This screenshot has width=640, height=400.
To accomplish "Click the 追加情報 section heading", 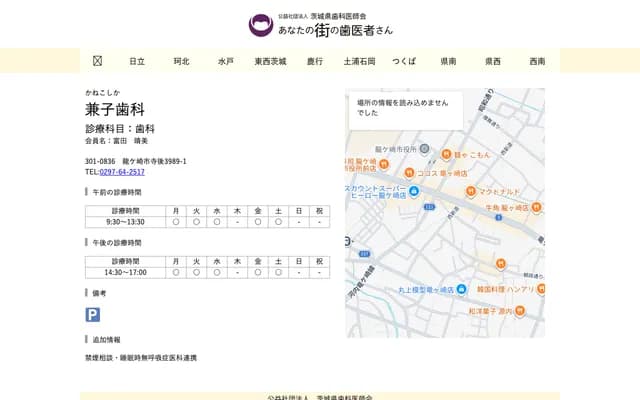I will point(106,340).
